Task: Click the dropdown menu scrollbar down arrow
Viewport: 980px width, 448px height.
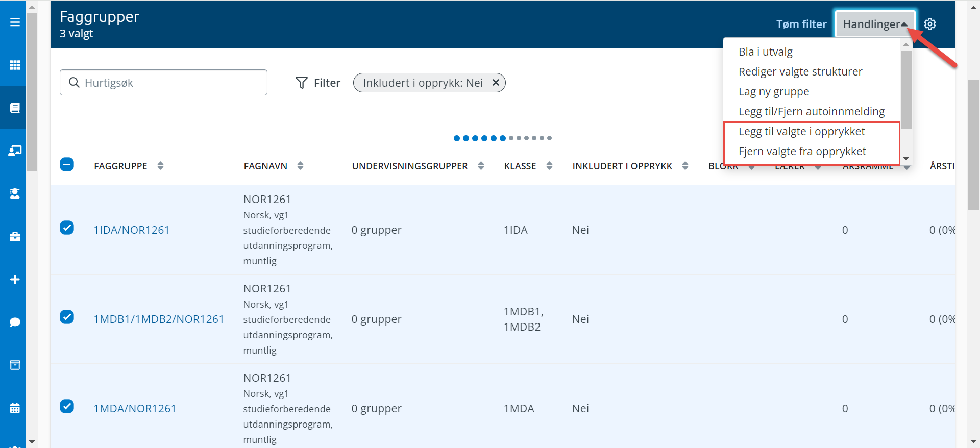Action: 906,159
